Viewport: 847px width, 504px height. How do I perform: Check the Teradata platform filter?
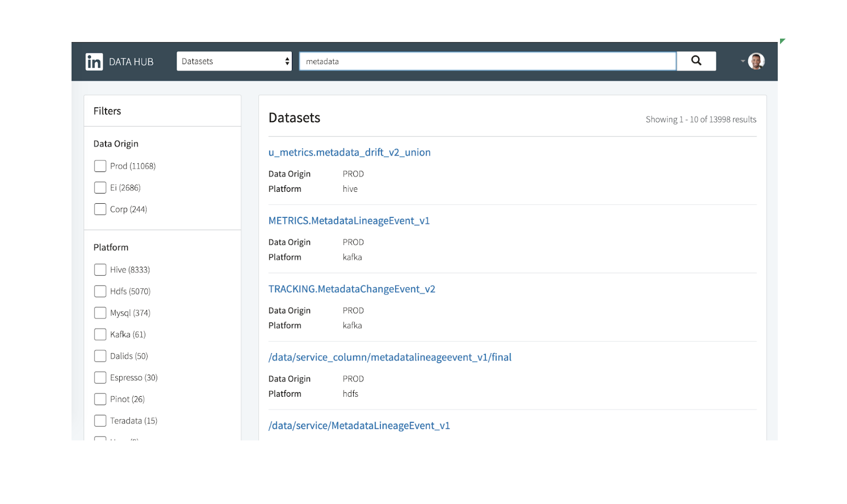(x=100, y=420)
